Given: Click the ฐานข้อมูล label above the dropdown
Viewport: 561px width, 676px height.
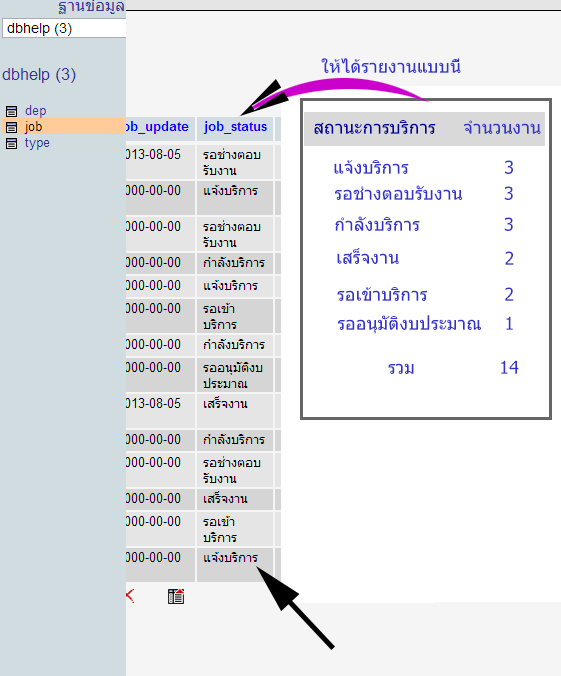Looking at the screenshot, I should point(91,6).
